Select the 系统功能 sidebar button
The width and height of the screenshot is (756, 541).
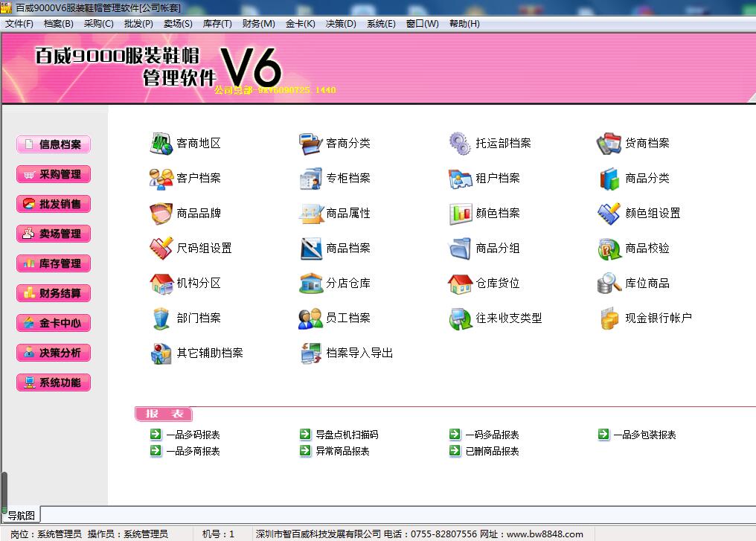tap(54, 382)
